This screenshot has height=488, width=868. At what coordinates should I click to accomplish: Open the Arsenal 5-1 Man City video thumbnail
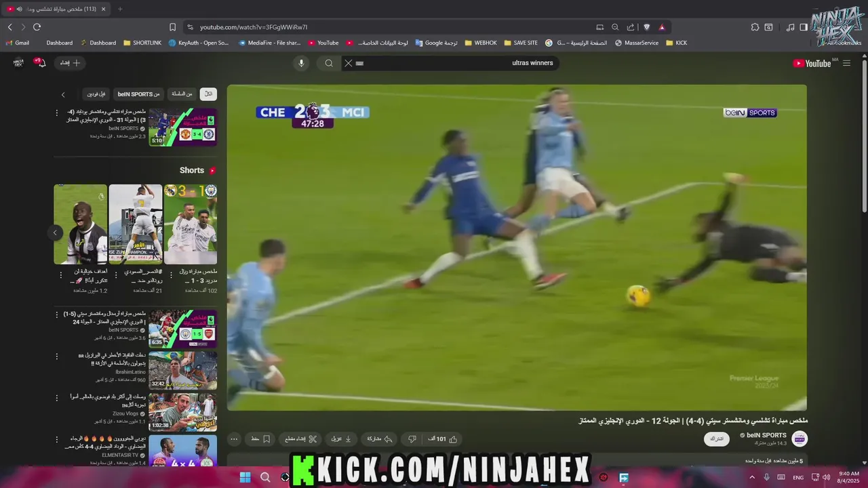tap(182, 329)
